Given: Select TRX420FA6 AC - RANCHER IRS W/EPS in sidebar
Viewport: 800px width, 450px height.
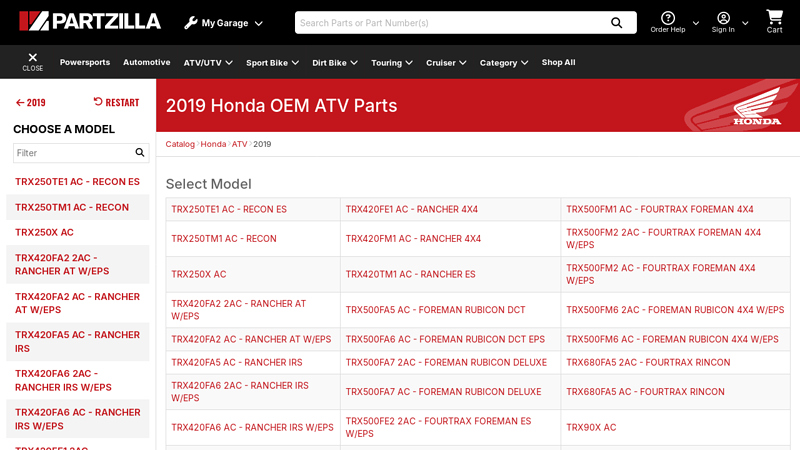Looking at the screenshot, I should [x=78, y=419].
